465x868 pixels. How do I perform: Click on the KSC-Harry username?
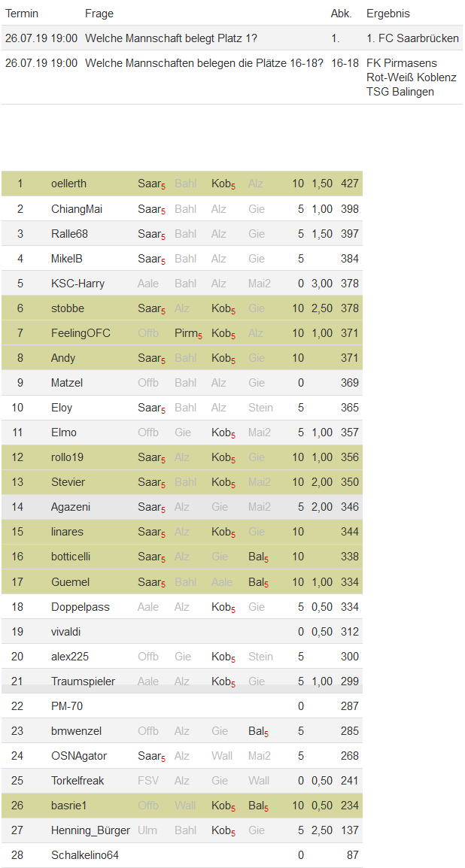pos(77,283)
